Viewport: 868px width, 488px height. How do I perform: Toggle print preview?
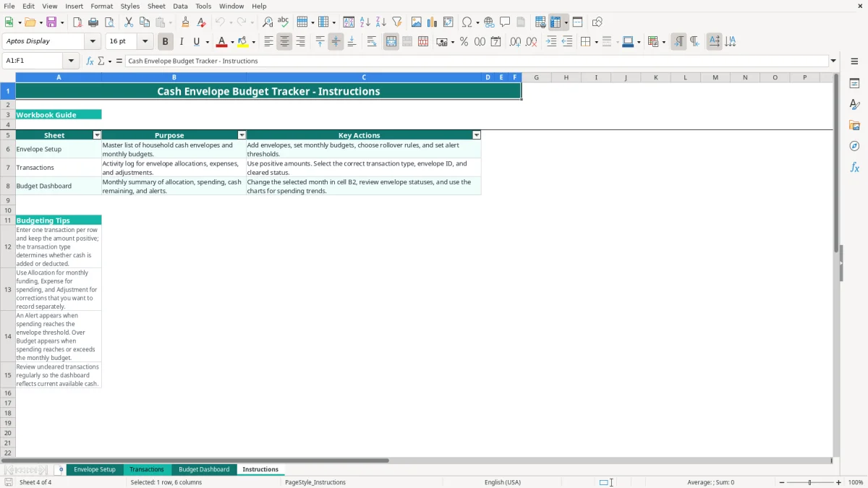[x=109, y=22]
